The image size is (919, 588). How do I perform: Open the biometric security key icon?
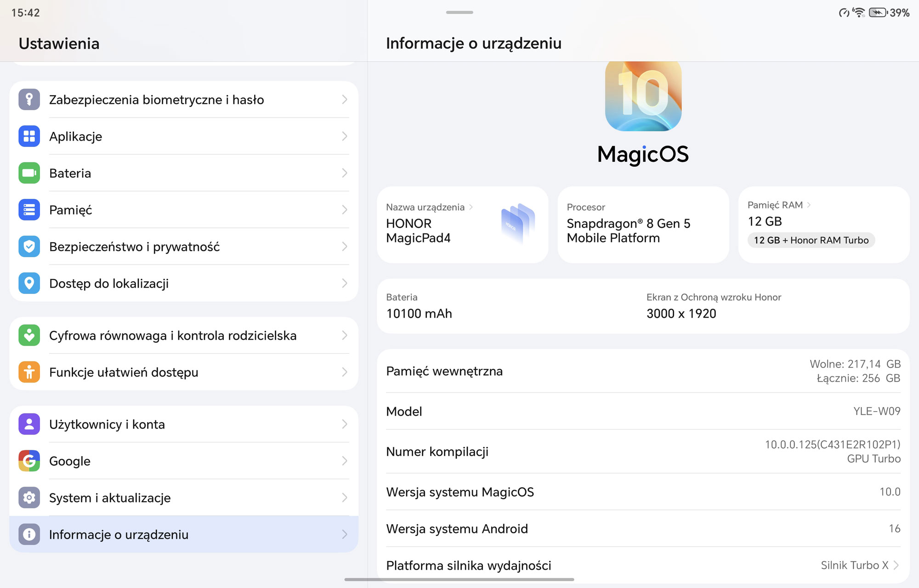tap(29, 100)
